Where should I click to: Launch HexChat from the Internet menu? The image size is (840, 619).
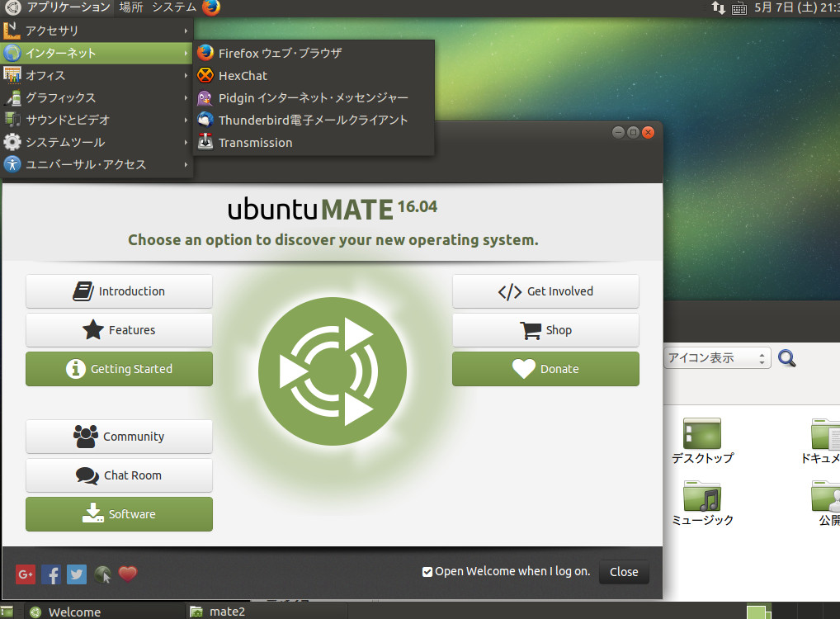point(314,76)
